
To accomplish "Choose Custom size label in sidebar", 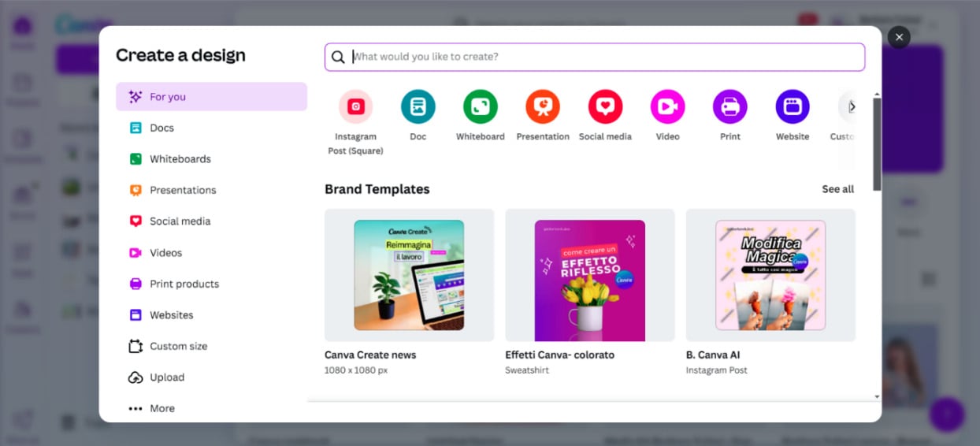I will (x=179, y=346).
